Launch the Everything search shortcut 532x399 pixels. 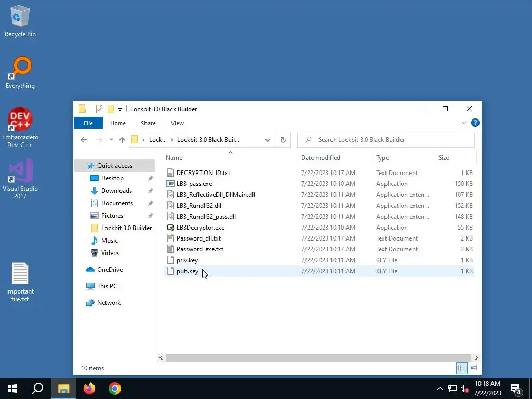[20, 73]
